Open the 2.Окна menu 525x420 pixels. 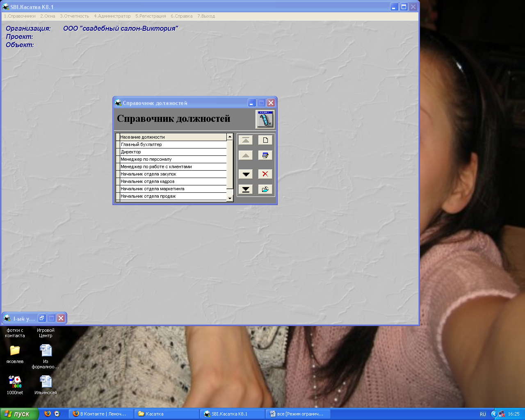[48, 16]
